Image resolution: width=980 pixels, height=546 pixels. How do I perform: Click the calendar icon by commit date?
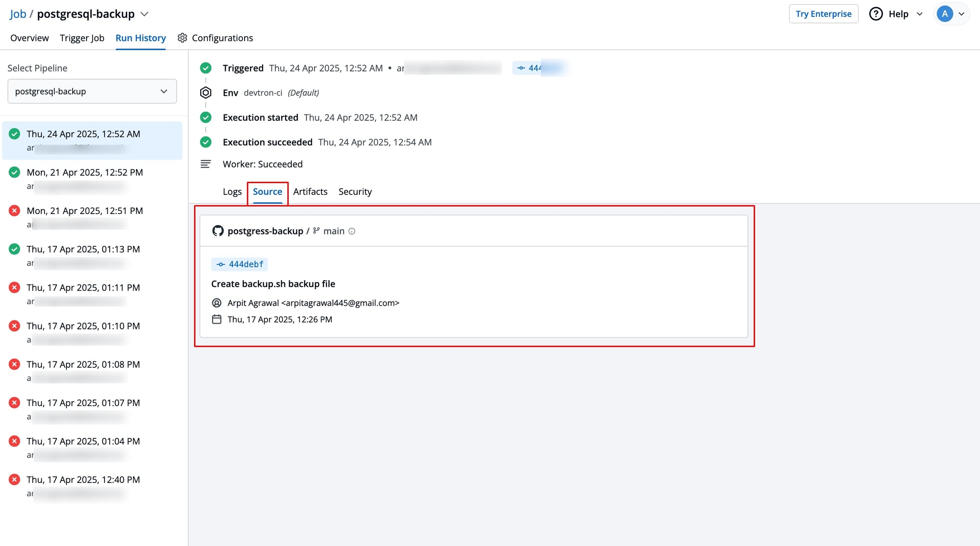(217, 319)
